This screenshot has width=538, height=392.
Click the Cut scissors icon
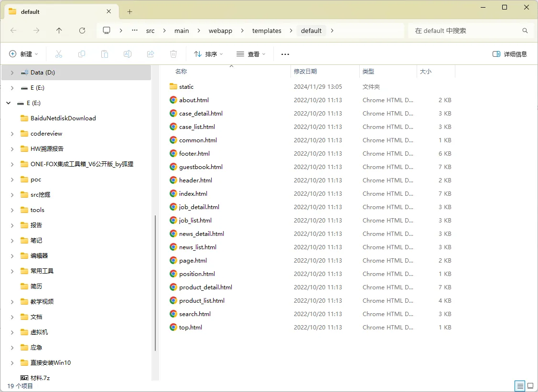coord(59,54)
